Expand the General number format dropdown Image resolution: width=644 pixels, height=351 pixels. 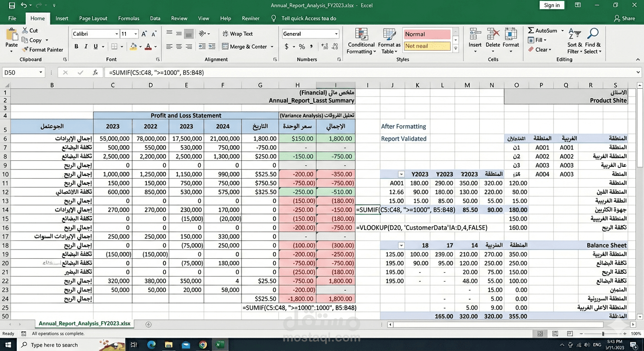336,34
